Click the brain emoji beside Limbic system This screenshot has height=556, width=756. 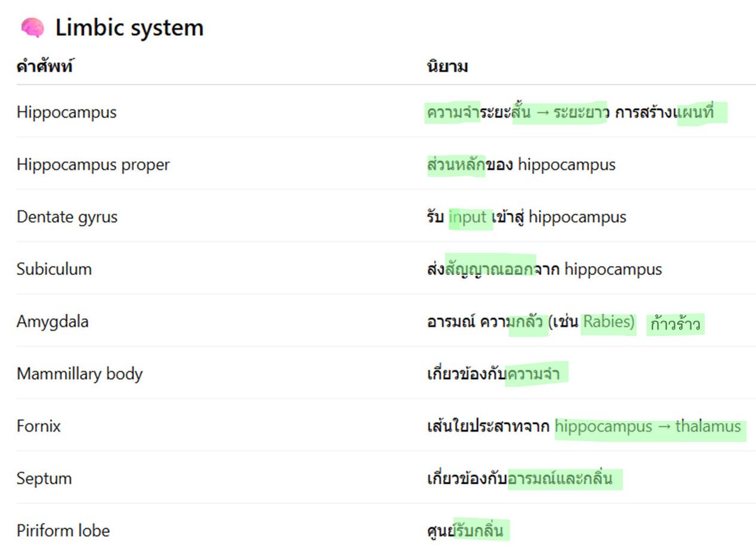pos(32,28)
